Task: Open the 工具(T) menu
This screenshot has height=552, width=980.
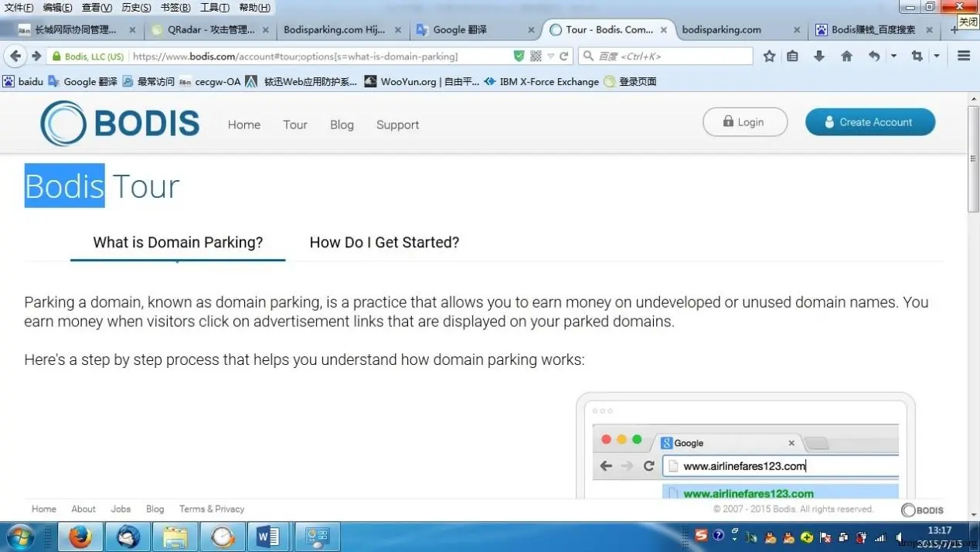Action: (215, 8)
